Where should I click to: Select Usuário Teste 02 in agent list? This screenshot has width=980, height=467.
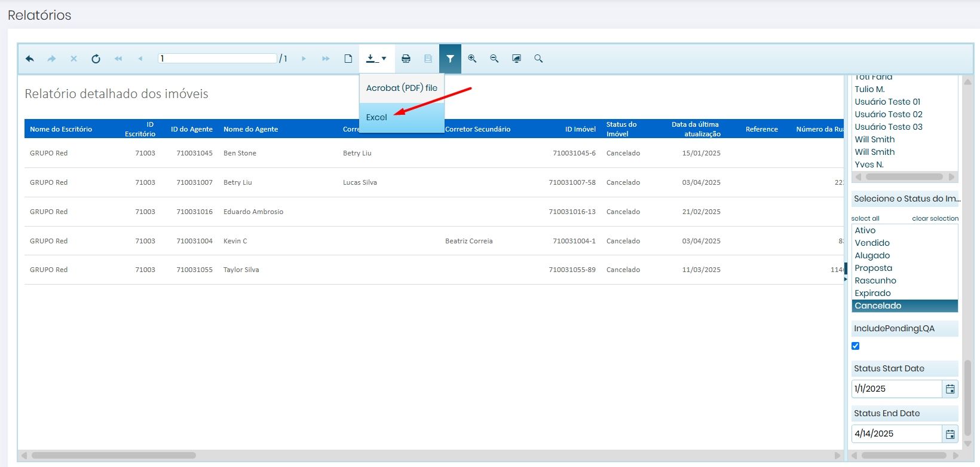tap(905, 114)
